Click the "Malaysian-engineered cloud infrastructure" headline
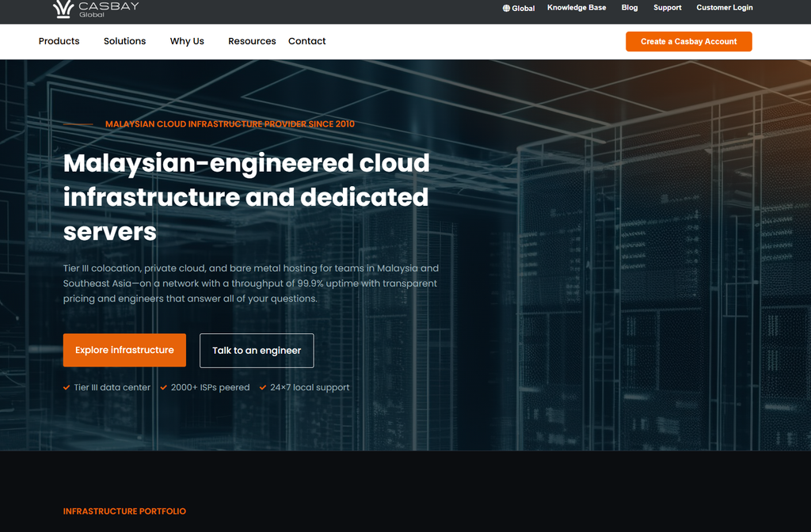Screen dimensions: 811x532 coord(246,197)
